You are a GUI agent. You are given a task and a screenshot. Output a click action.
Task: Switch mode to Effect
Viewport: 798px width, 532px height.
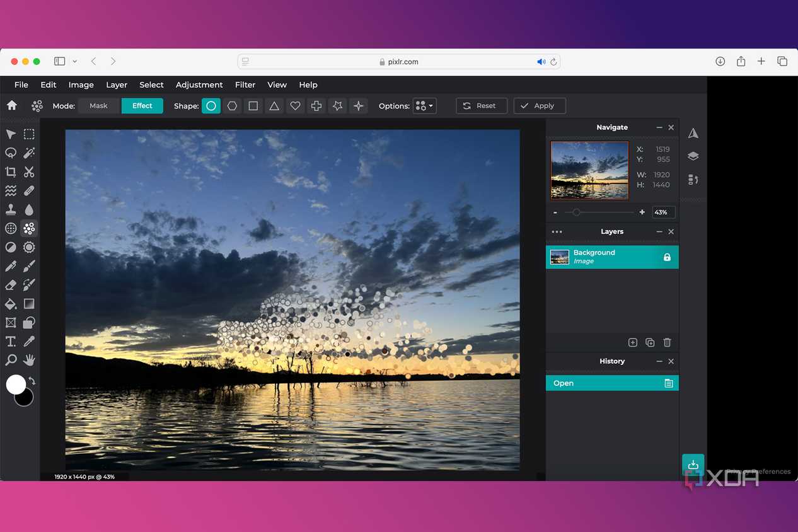[x=142, y=106]
